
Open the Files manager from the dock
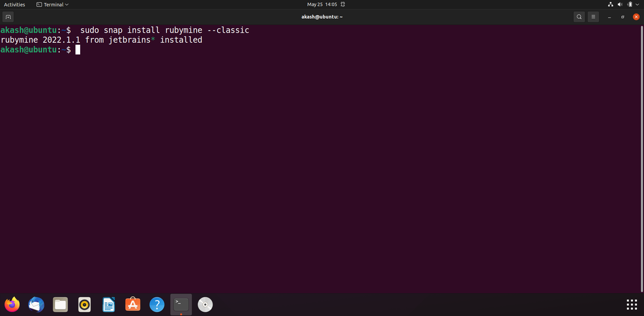[x=60, y=304]
